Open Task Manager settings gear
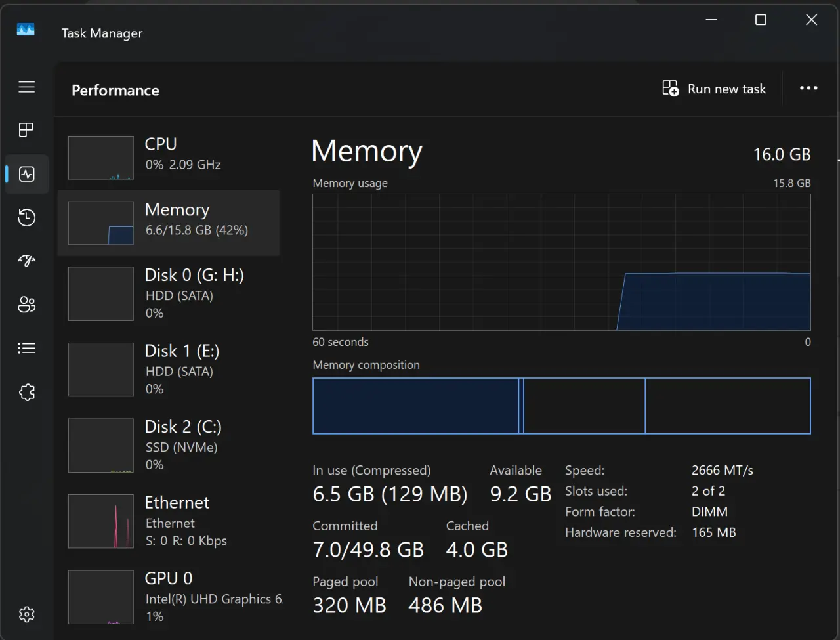This screenshot has height=640, width=840. [27, 614]
